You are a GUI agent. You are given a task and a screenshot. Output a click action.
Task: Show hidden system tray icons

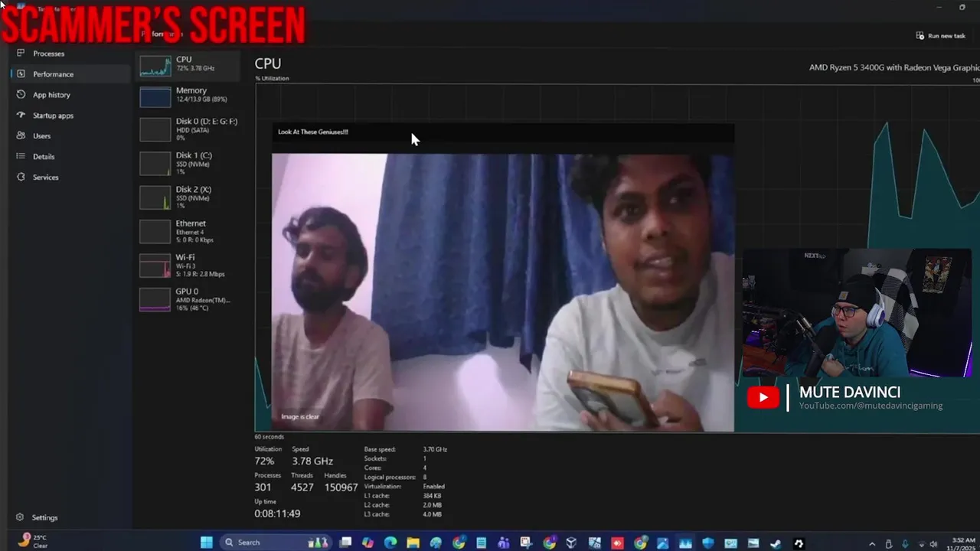(872, 543)
